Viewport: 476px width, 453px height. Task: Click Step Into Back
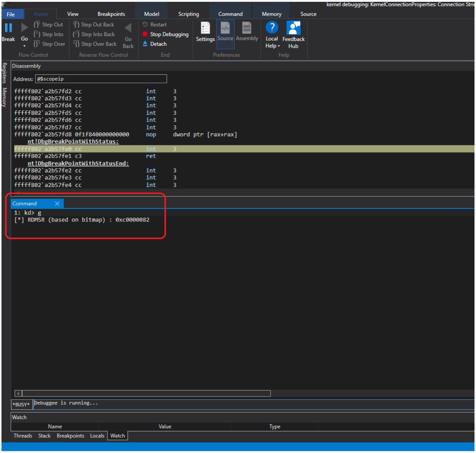[94, 34]
